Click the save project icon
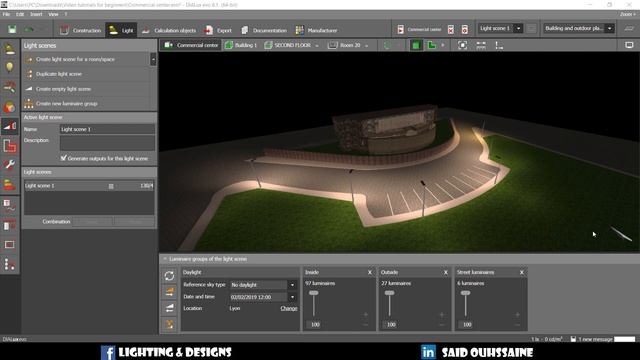 click(12, 29)
